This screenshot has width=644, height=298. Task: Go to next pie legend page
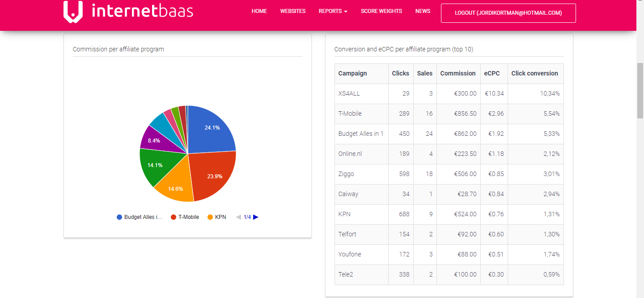[x=256, y=217]
